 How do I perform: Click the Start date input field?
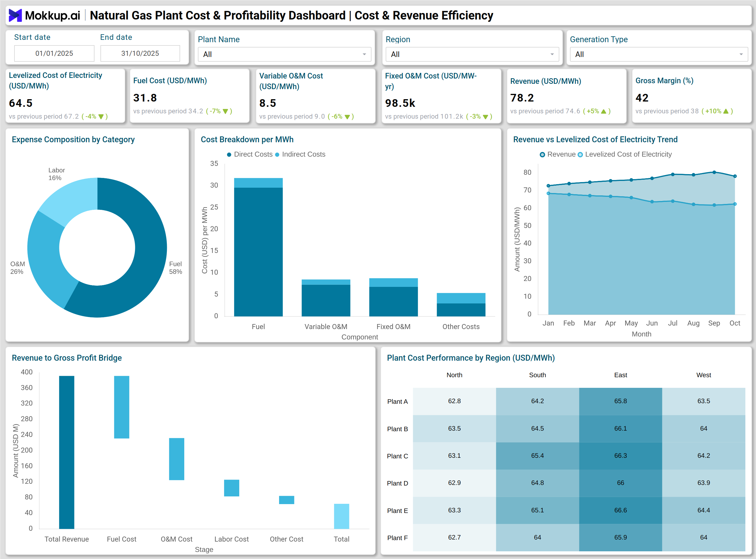54,53
